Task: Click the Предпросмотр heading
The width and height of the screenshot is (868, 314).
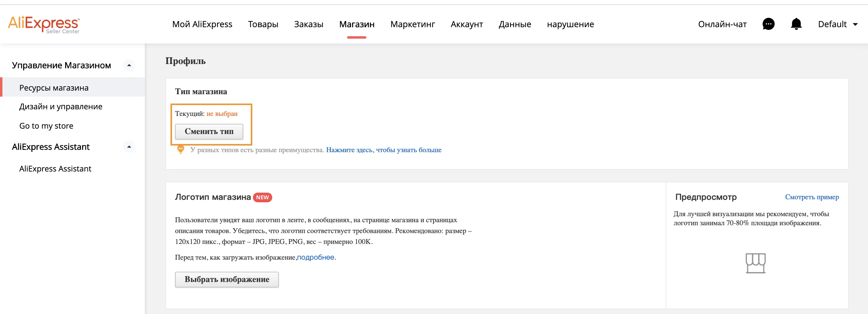Action: coord(706,197)
